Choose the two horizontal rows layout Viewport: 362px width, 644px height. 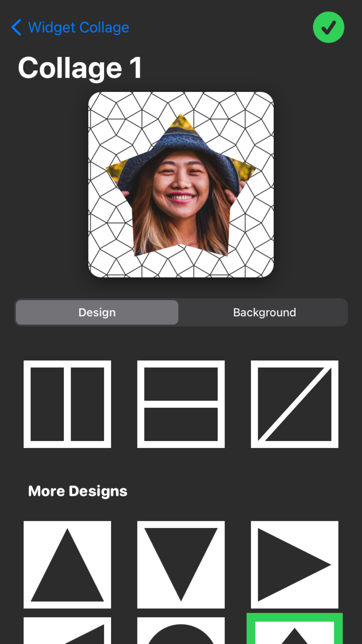coord(181,404)
